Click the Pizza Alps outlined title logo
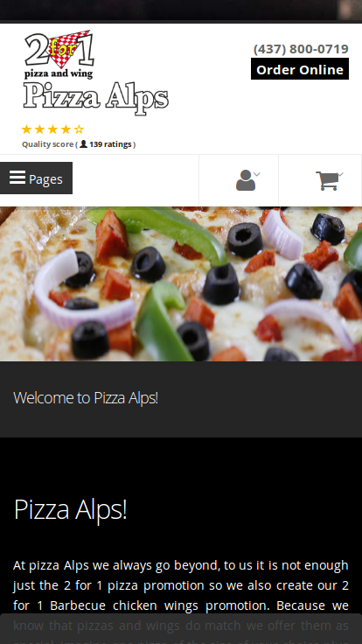The height and width of the screenshot is (644, 362). coord(96,98)
